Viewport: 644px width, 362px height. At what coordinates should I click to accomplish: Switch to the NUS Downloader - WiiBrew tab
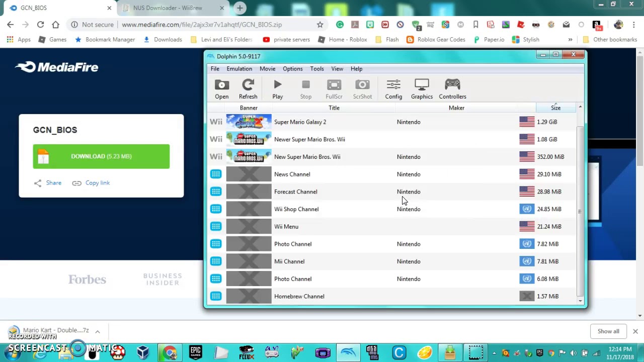point(172,8)
